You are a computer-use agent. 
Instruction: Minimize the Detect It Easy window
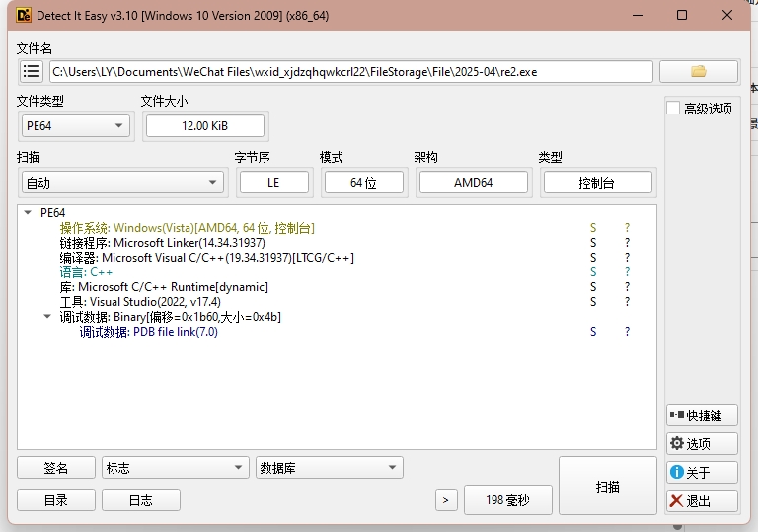coord(638,16)
